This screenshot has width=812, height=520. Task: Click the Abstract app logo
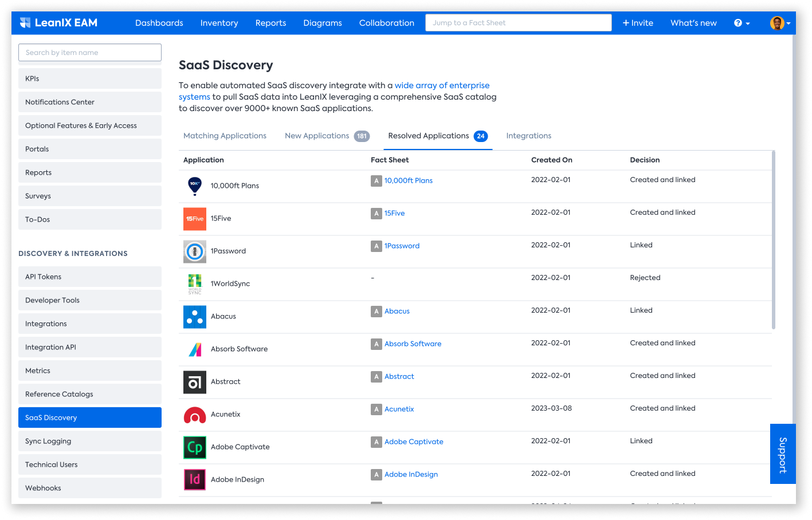(x=195, y=382)
